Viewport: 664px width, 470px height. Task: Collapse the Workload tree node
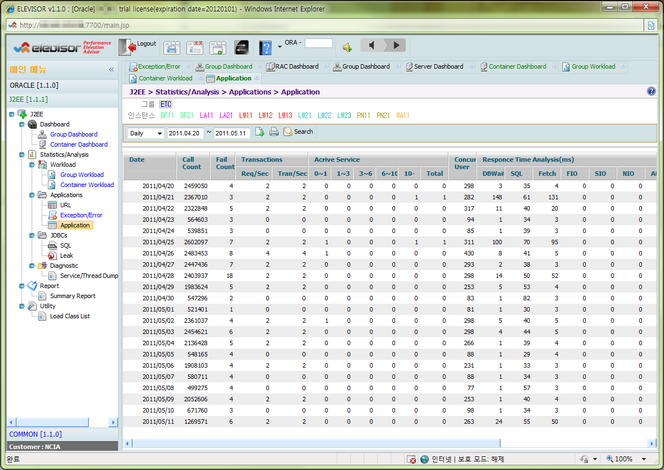point(32,165)
